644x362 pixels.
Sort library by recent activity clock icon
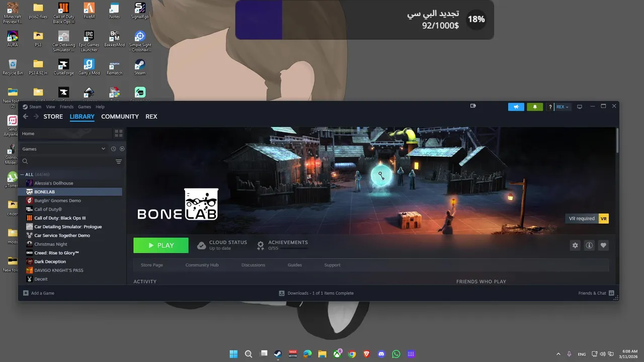[x=114, y=149]
